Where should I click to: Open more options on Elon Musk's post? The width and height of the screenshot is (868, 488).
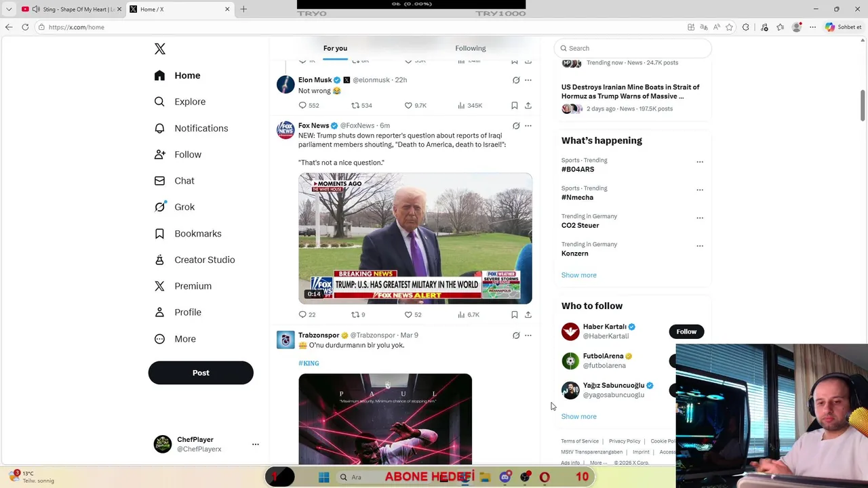tap(528, 80)
